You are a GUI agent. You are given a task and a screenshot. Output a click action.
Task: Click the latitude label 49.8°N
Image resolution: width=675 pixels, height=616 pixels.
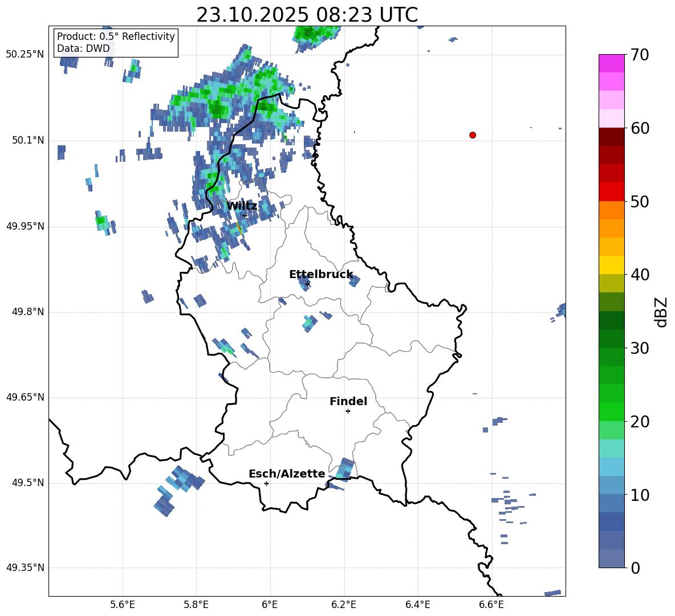[28, 312]
